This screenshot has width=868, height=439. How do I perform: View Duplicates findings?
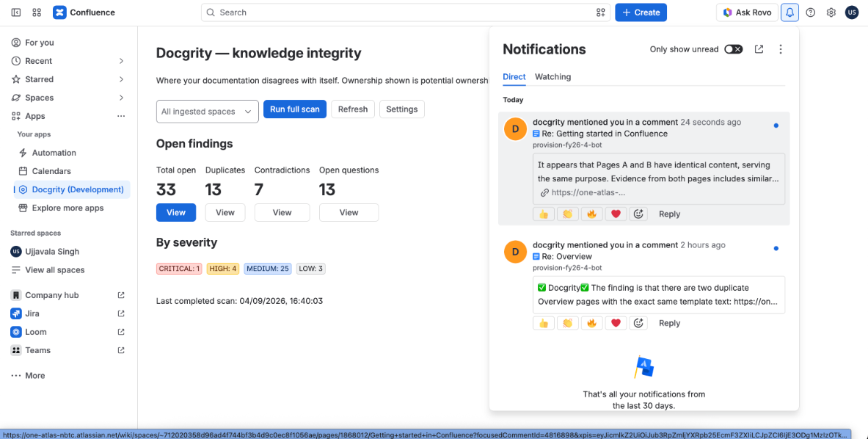coord(225,213)
